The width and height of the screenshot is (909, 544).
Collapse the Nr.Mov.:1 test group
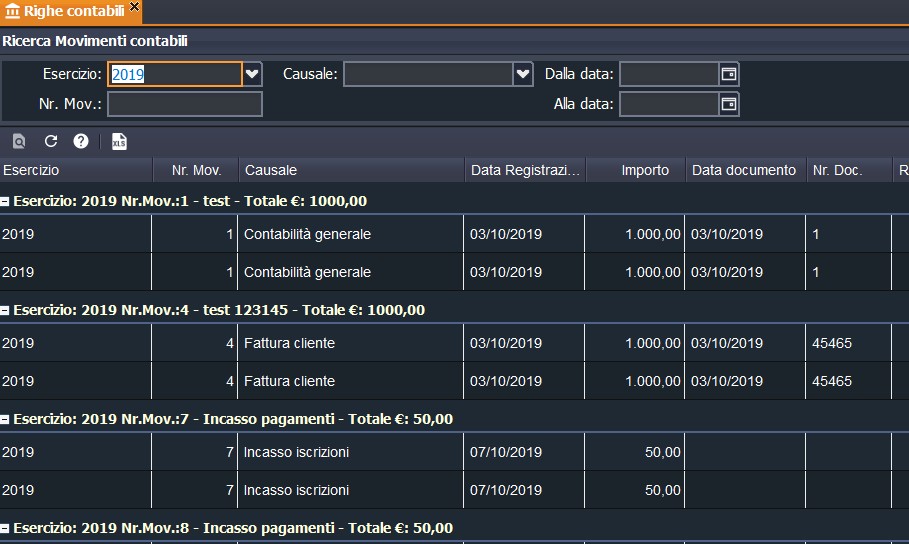pos(6,201)
